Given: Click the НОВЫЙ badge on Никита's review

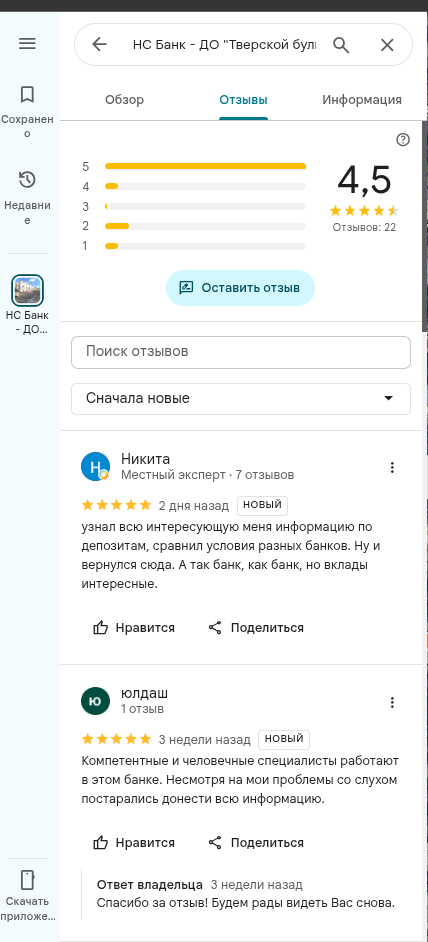Looking at the screenshot, I should 263,505.
